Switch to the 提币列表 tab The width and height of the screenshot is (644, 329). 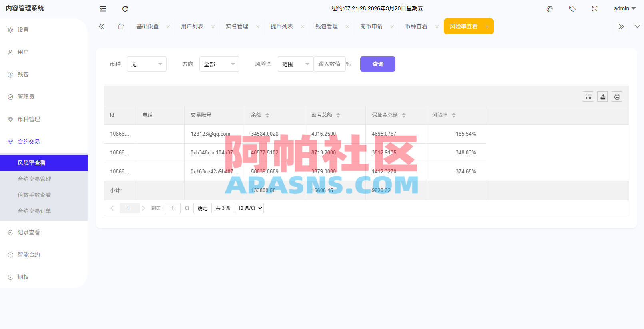point(282,26)
